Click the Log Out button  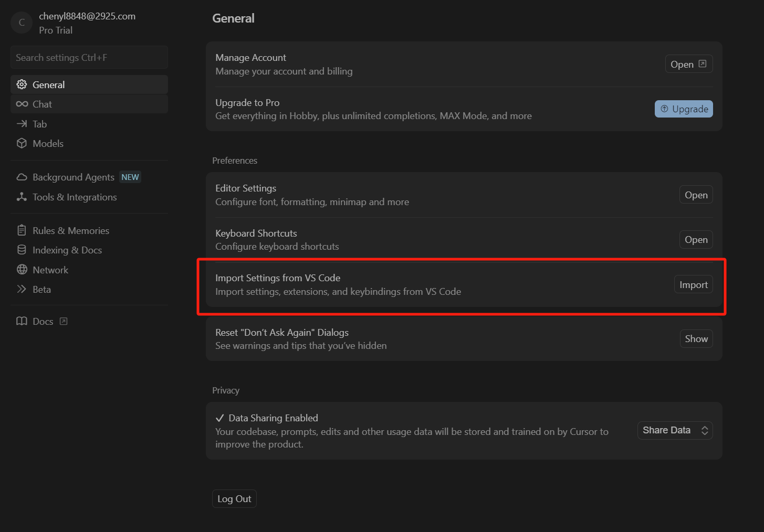pyautogui.click(x=234, y=499)
